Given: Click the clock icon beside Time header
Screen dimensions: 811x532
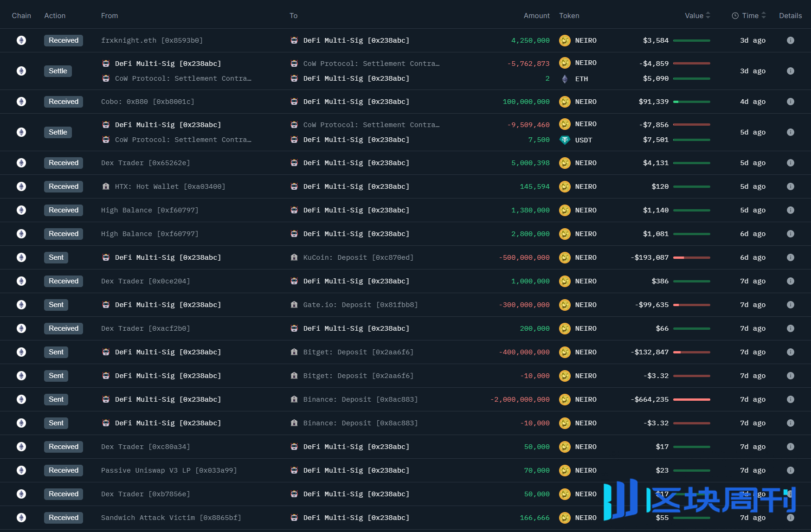Looking at the screenshot, I should (735, 16).
